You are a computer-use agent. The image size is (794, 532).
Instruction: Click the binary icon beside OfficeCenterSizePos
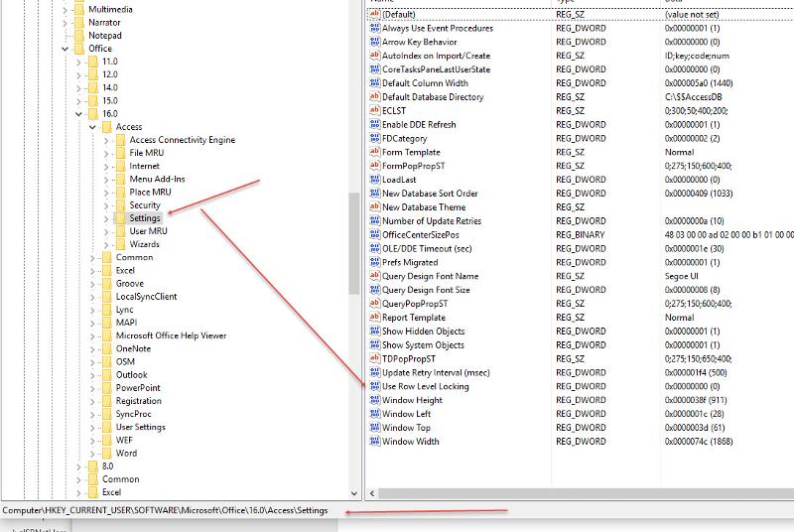tap(375, 235)
